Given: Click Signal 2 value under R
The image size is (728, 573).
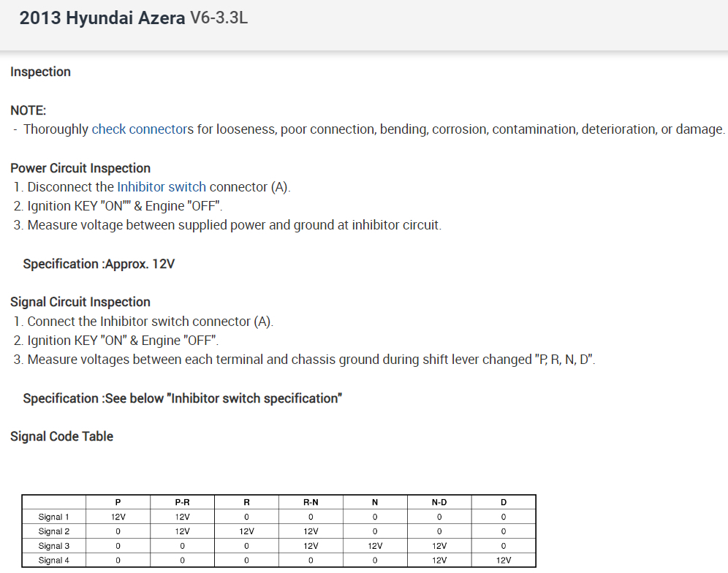Looking at the screenshot, I should 246,531.
